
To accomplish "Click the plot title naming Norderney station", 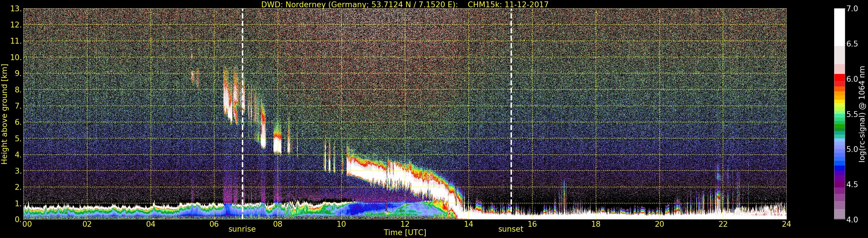I will tap(405, 4).
